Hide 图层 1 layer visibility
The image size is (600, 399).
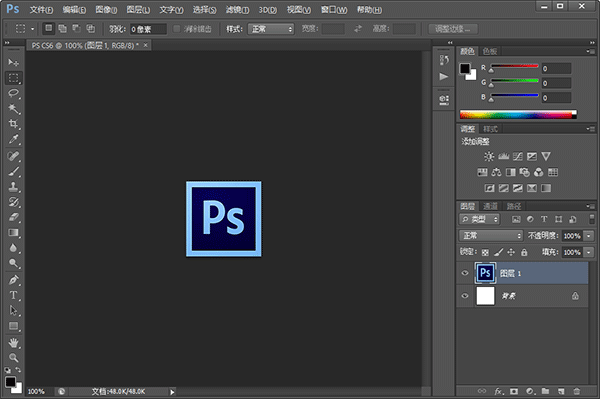[x=465, y=273]
